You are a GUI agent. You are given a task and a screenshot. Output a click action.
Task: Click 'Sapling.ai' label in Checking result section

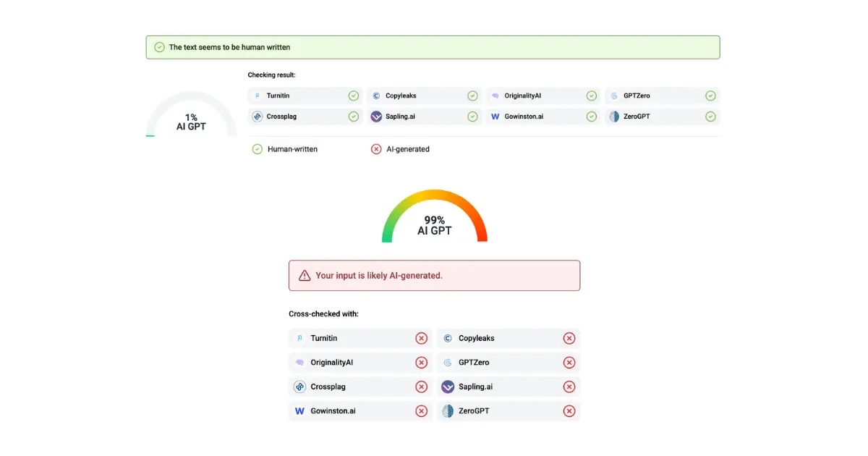coord(401,116)
